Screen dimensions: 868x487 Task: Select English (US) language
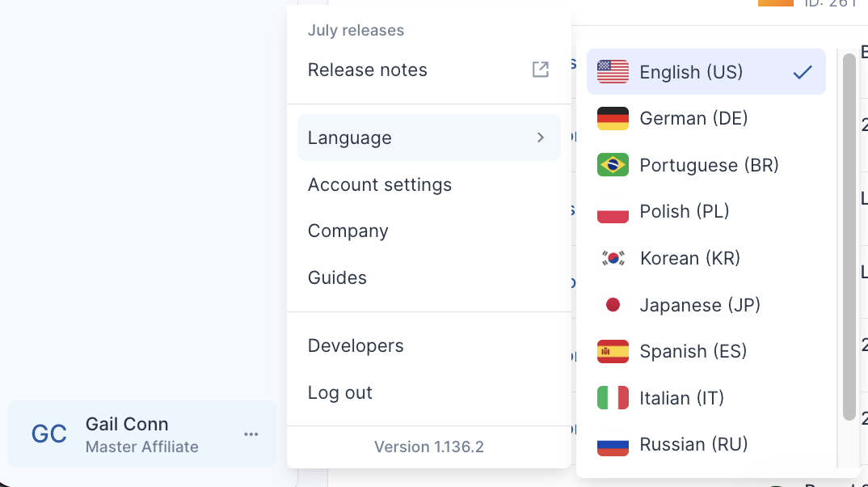pos(706,71)
